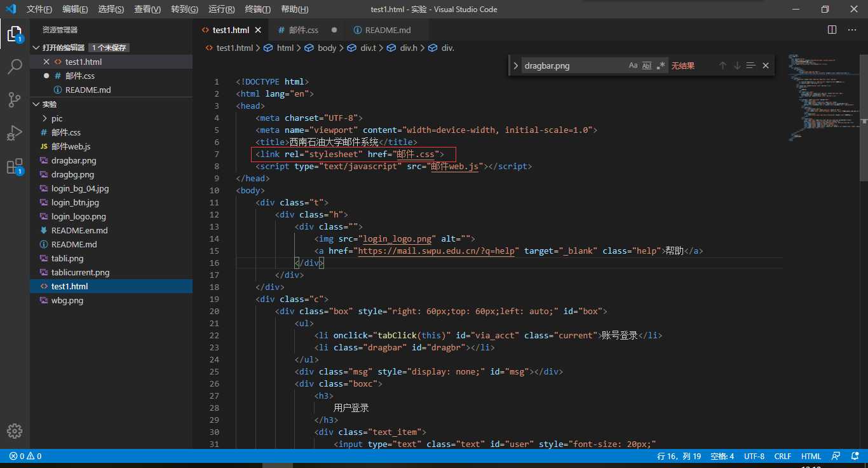Image resolution: width=868 pixels, height=468 pixels.
Task: Click CRLF end of line selector
Action: pyautogui.click(x=783, y=456)
